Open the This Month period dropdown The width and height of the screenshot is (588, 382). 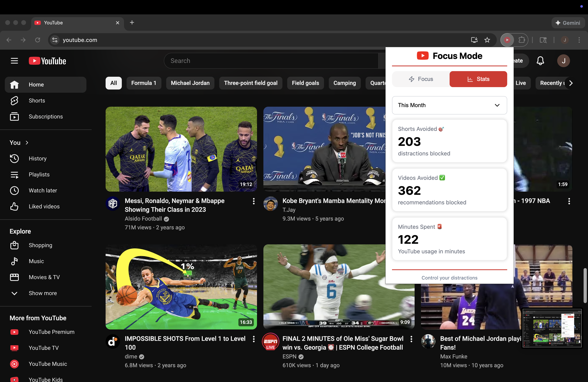coord(449,105)
